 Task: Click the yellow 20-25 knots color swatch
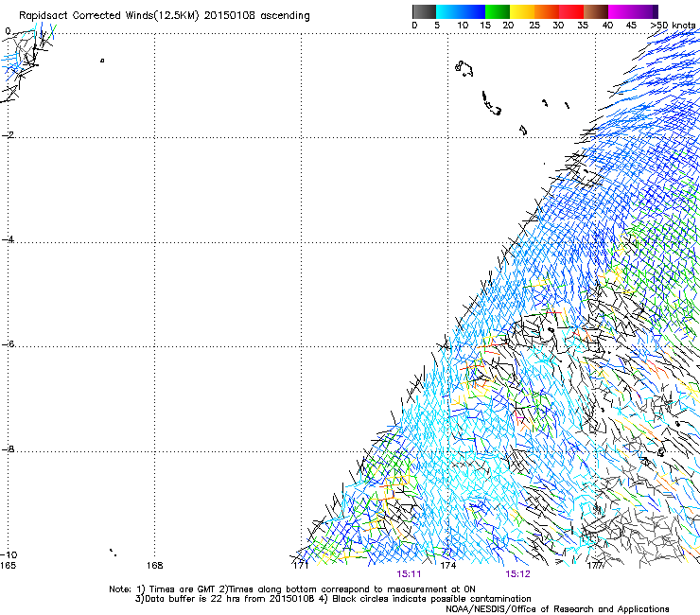pos(522,11)
